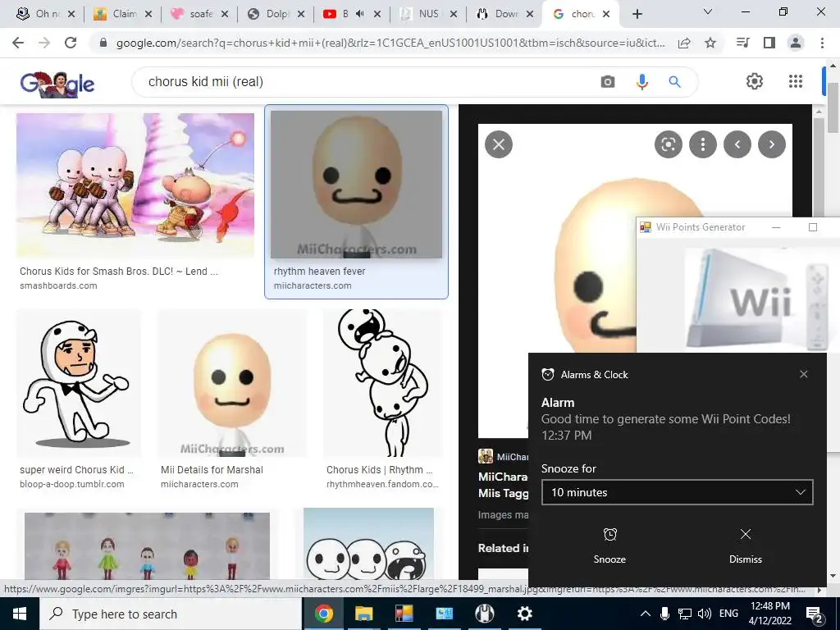Viewport: 840px width, 630px height.
Task: Open the smashboards.com source link
Action: (x=58, y=285)
